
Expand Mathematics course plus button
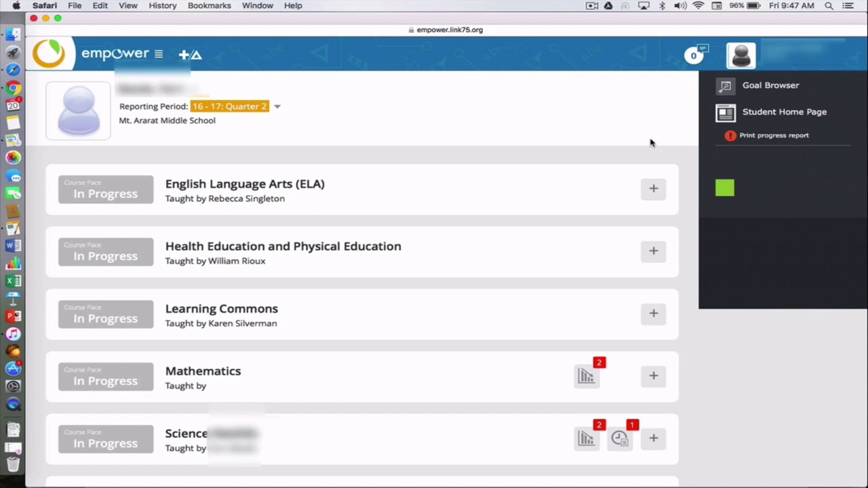653,376
